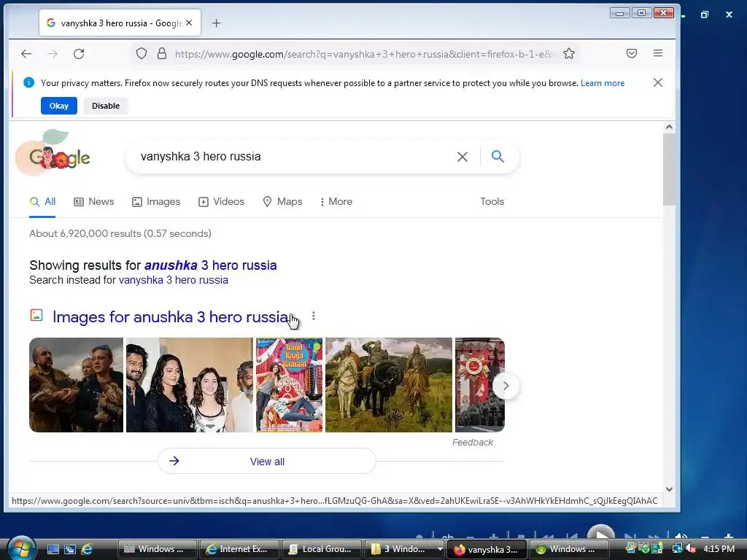The image size is (747, 560).
Task: Follow the Learn more link
Action: click(602, 83)
